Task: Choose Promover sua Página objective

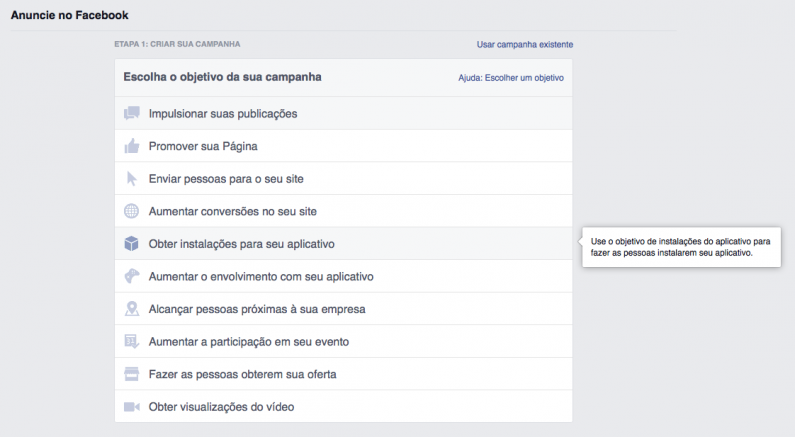Action: click(x=343, y=146)
